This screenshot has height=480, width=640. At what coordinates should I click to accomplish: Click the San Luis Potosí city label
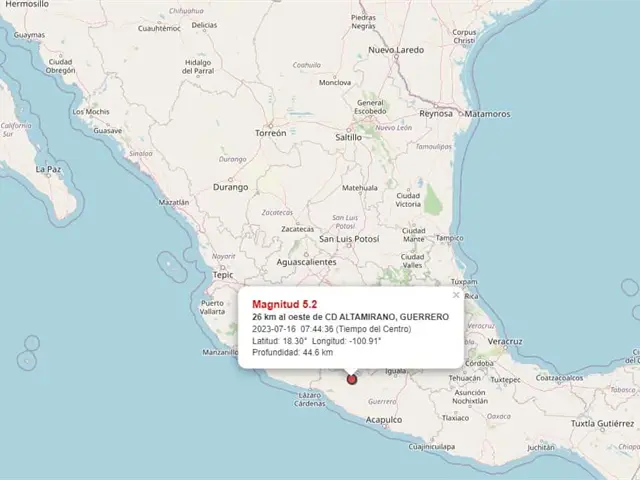pos(348,240)
